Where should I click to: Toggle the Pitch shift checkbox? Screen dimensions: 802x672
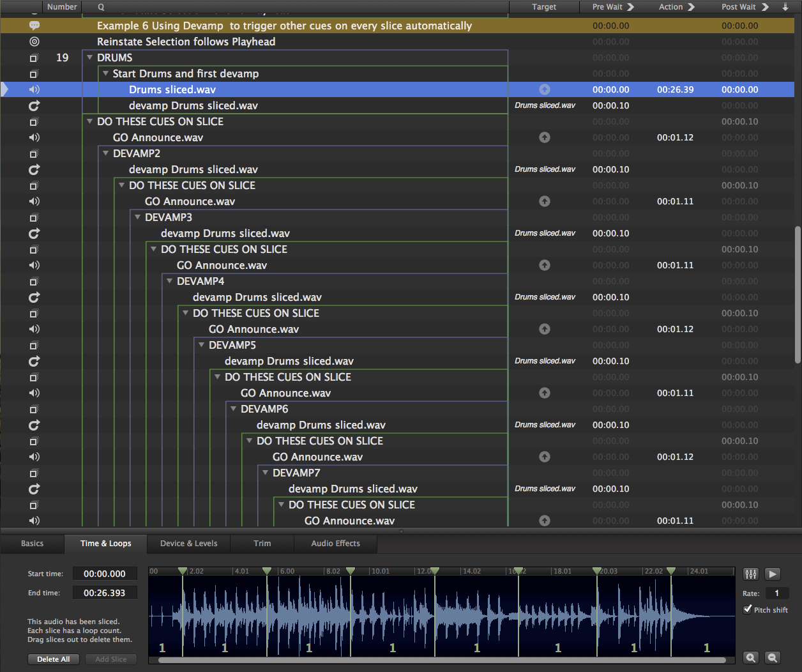pos(748,609)
